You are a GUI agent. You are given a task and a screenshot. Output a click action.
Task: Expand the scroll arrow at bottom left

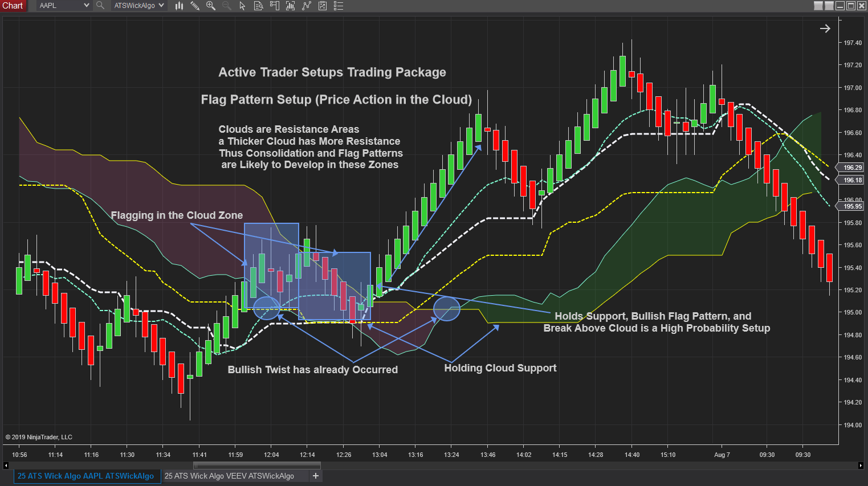5,465
